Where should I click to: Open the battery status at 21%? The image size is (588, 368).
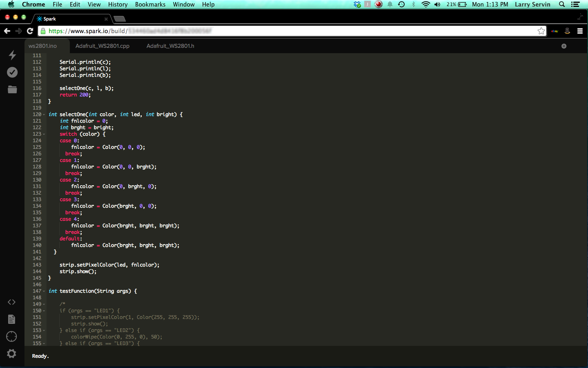[x=457, y=4]
